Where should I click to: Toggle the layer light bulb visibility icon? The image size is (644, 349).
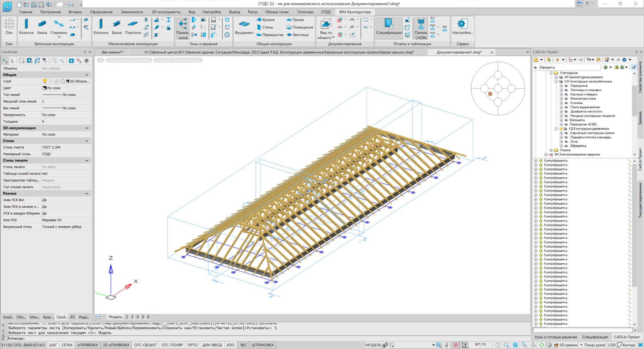point(45,81)
